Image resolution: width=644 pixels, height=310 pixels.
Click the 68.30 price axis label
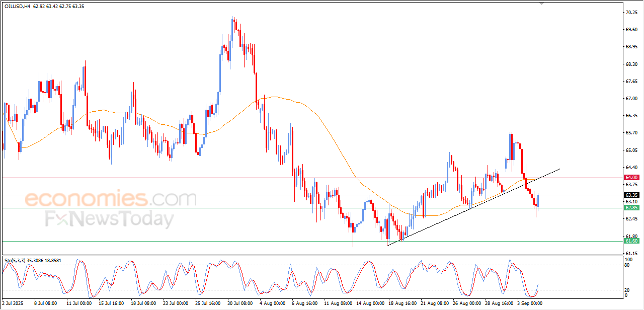(x=632, y=64)
